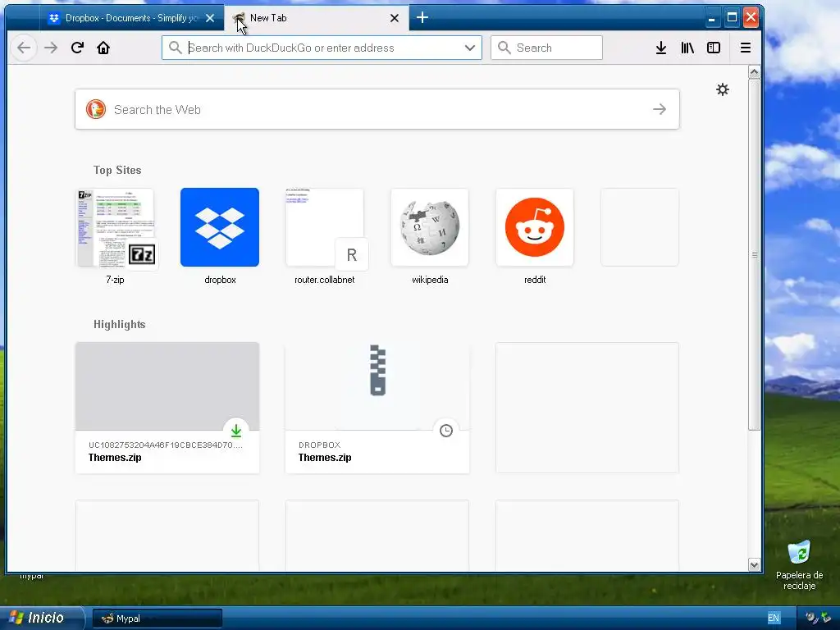Select Mypal in the taskbar
The image size is (840, 630).
pos(157,619)
